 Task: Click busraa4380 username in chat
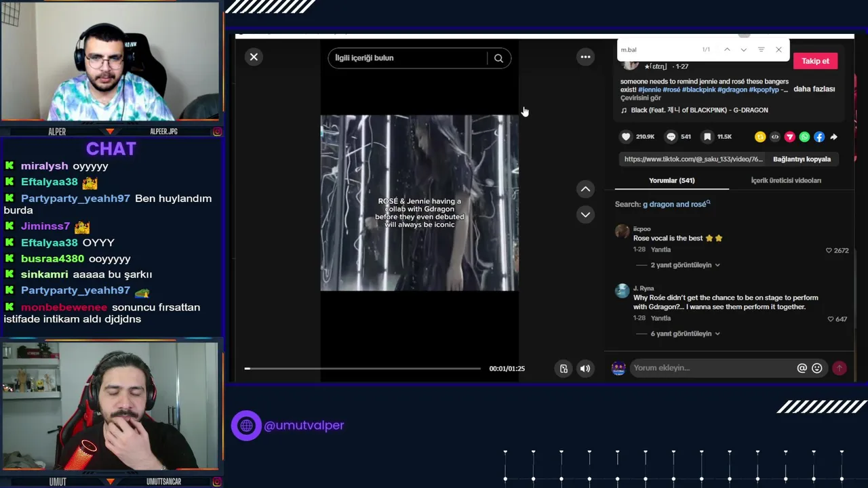click(52, 259)
